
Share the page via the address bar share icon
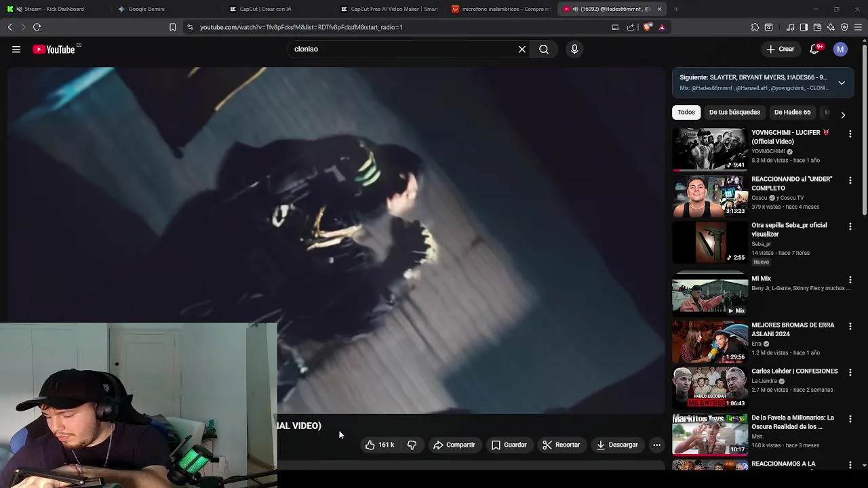pos(631,27)
